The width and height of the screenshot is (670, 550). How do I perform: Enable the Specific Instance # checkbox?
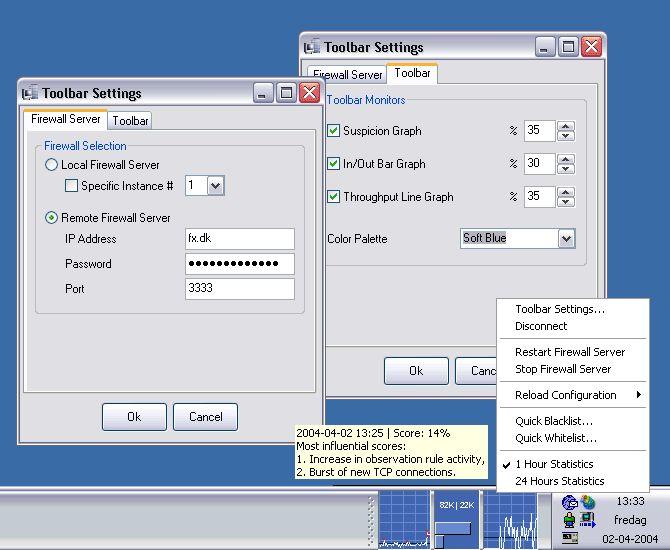coord(71,185)
